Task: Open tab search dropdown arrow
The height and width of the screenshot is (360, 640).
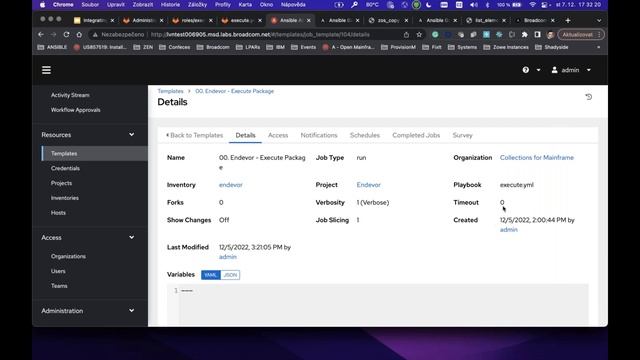Action: click(599, 20)
